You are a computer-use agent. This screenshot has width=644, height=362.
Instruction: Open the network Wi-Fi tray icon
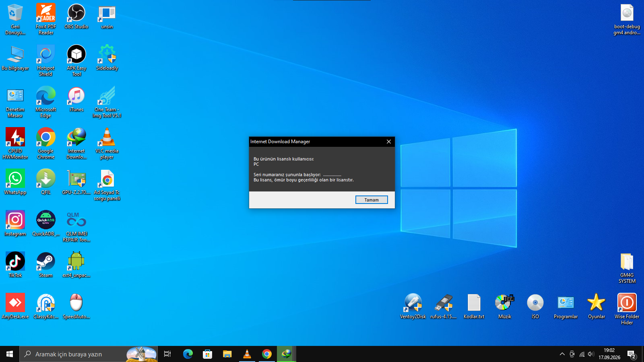(x=582, y=354)
